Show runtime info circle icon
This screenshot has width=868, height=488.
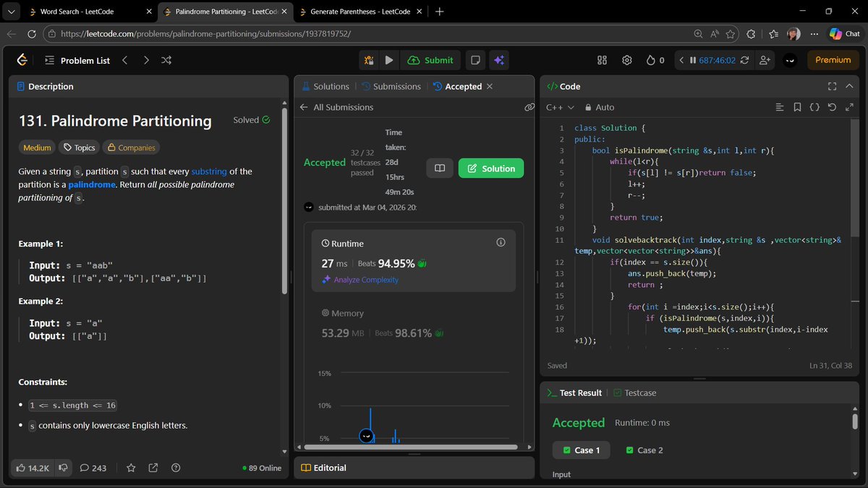pos(501,243)
